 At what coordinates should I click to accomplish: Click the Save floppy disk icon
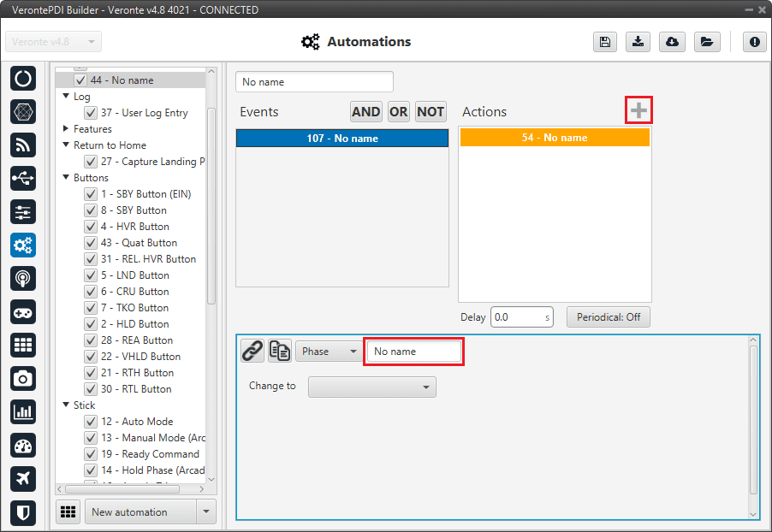point(605,42)
